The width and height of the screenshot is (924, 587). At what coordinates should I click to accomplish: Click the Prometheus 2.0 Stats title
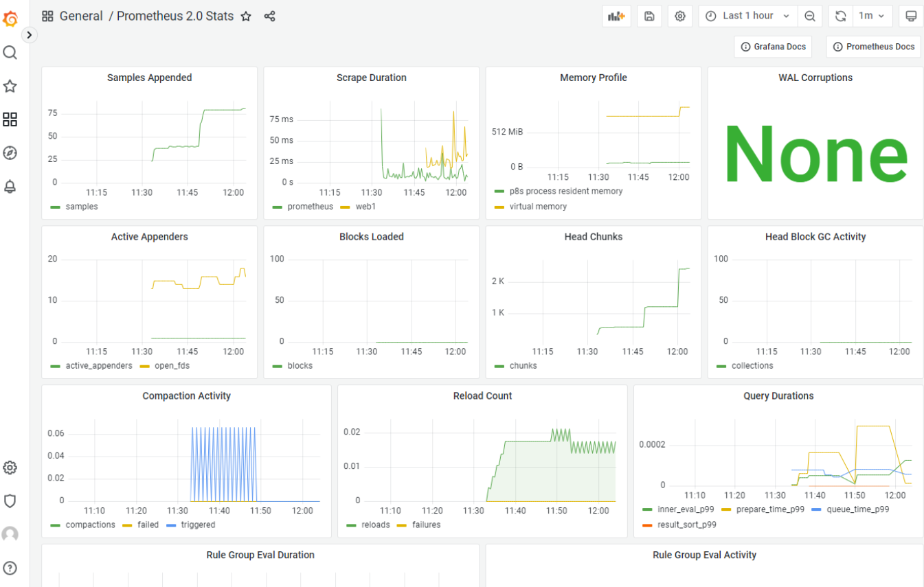[175, 16]
